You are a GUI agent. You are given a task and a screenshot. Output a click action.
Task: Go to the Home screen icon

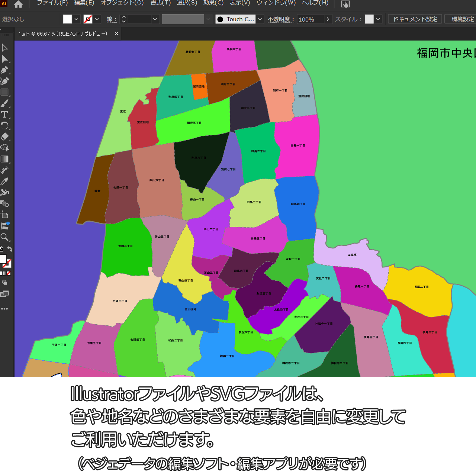coord(18,4)
